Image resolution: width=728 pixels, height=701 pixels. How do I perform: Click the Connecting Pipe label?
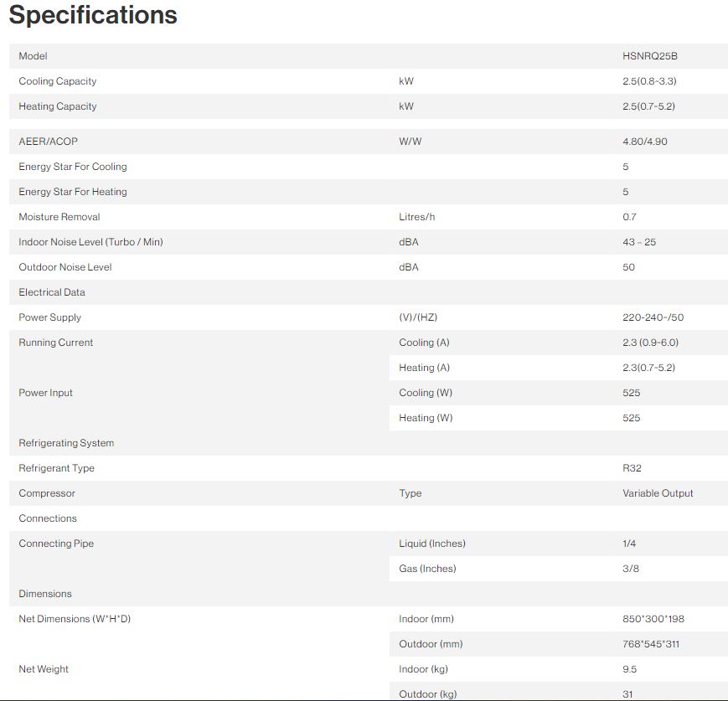coord(56,544)
